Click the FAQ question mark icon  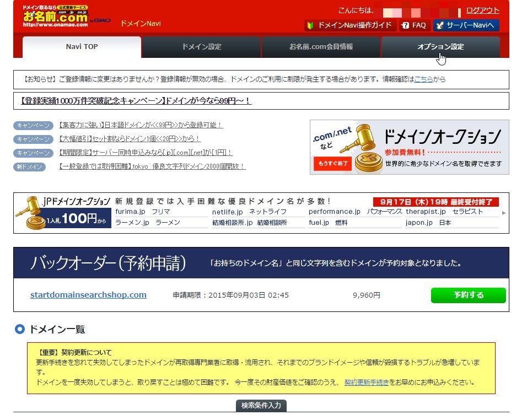[x=406, y=25]
